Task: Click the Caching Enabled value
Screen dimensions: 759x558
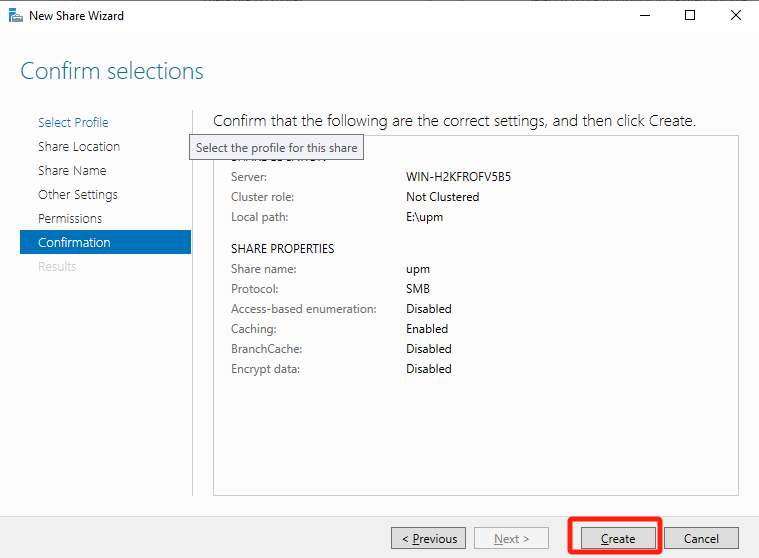Action: click(x=427, y=329)
